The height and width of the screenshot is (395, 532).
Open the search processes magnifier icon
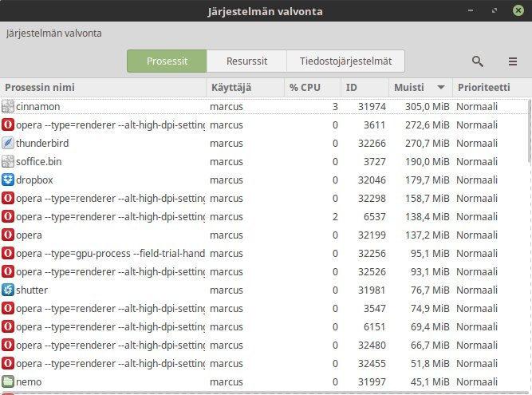click(478, 61)
